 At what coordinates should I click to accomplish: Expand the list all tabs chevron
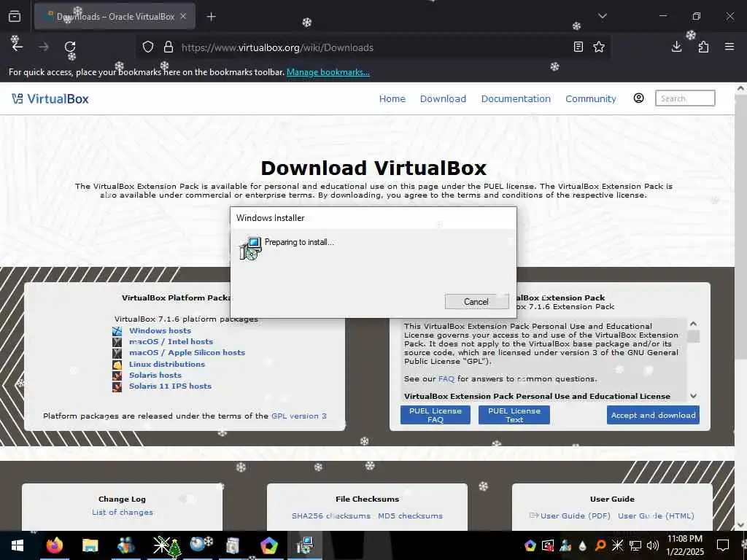(602, 16)
